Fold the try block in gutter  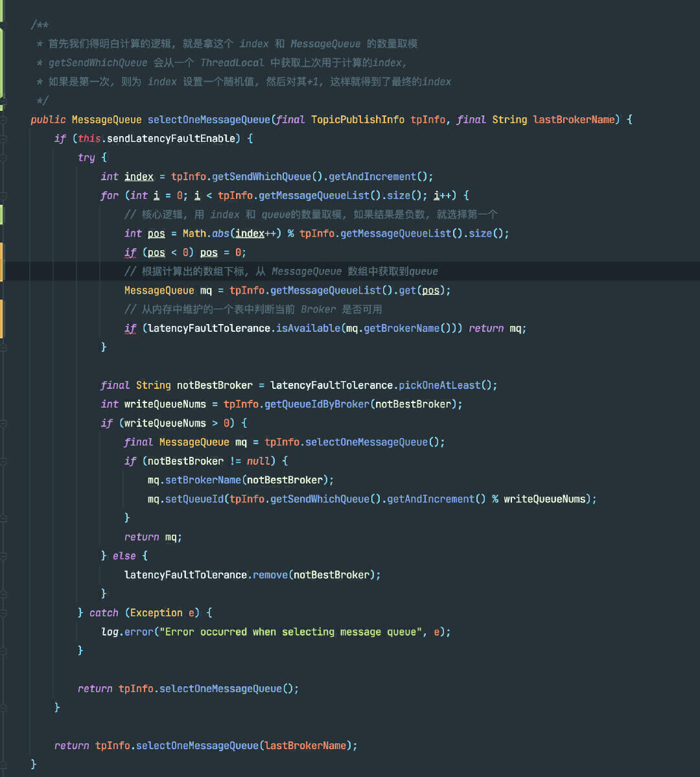pyautogui.click(x=3, y=157)
